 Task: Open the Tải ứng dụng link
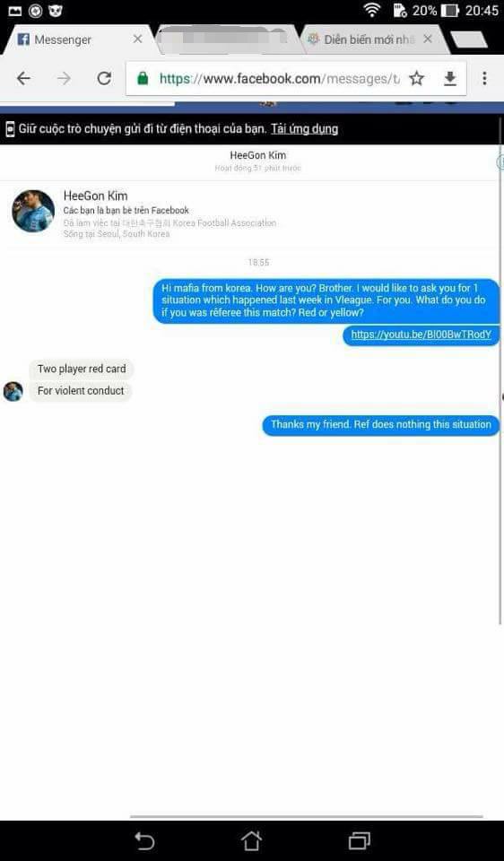pos(304,129)
